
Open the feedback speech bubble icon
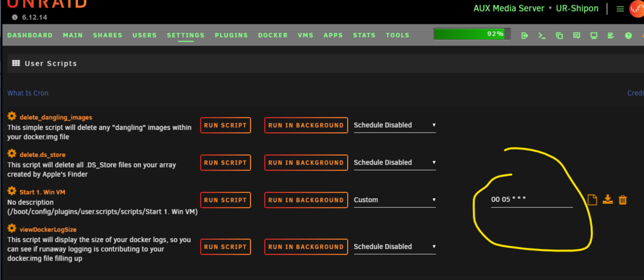(x=576, y=35)
